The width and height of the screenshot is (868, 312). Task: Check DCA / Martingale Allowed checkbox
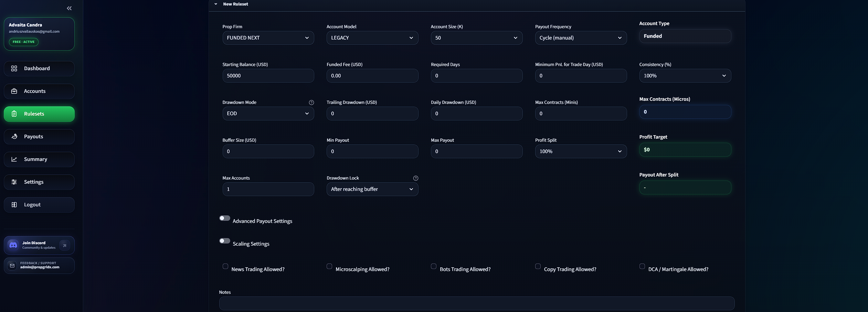click(x=642, y=266)
